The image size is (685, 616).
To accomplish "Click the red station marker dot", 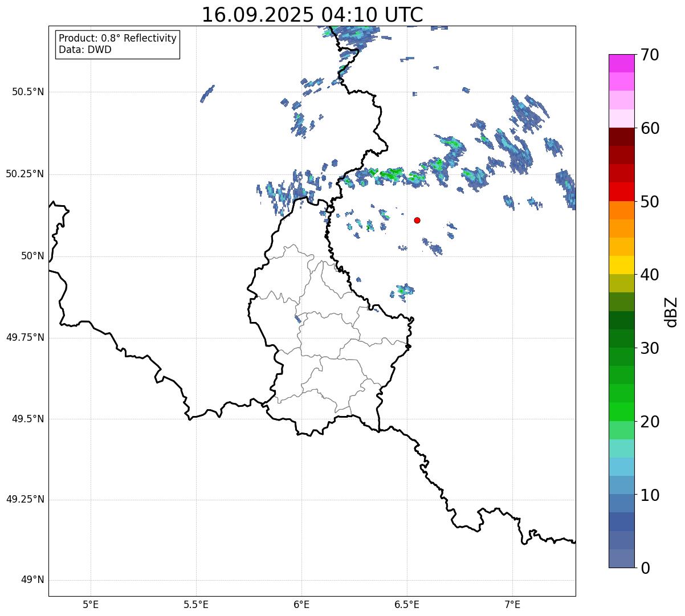I will [417, 220].
